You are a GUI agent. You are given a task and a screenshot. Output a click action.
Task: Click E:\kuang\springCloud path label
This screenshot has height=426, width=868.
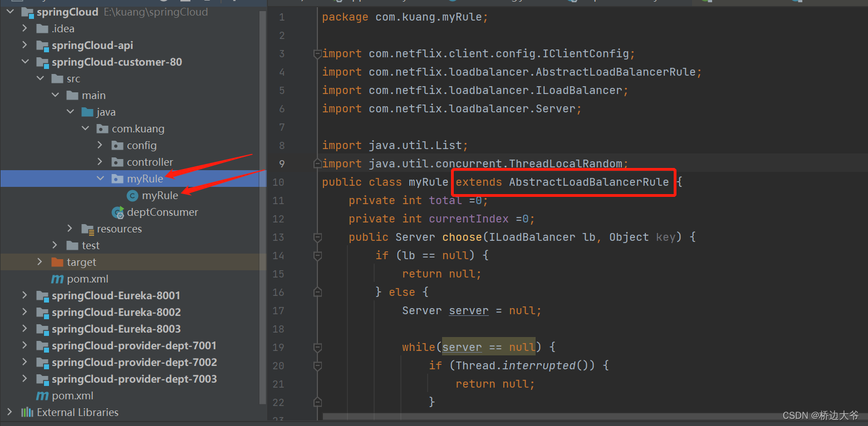pos(156,12)
